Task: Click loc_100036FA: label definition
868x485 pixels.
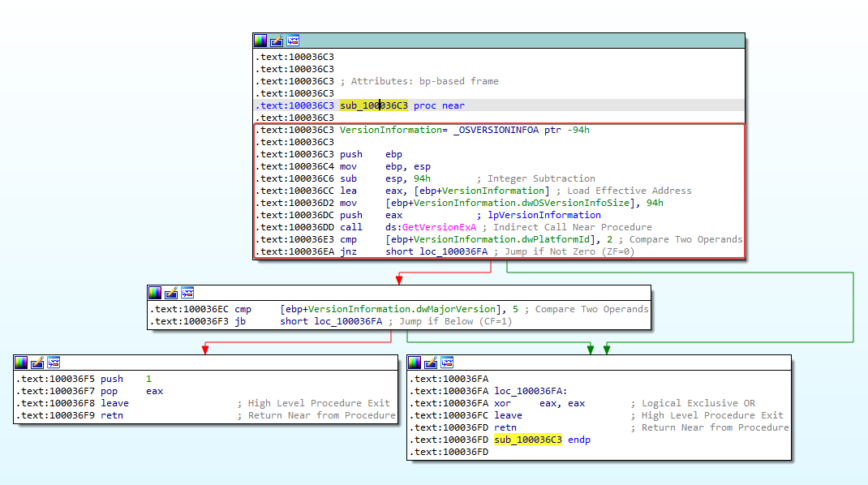Action: pyautogui.click(x=531, y=391)
